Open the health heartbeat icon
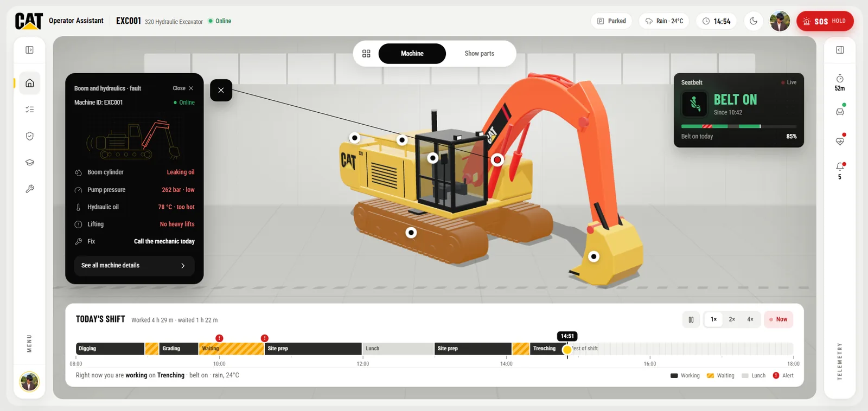The image size is (868, 411). point(840,141)
